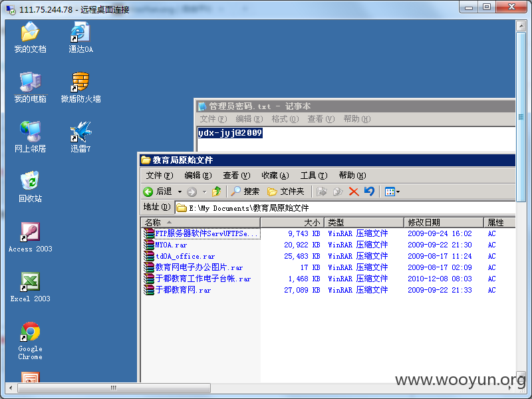Screen dimensions: 532x399
Task: Select file 于都教育工作电子台帐.rar
Action: pyautogui.click(x=197, y=279)
